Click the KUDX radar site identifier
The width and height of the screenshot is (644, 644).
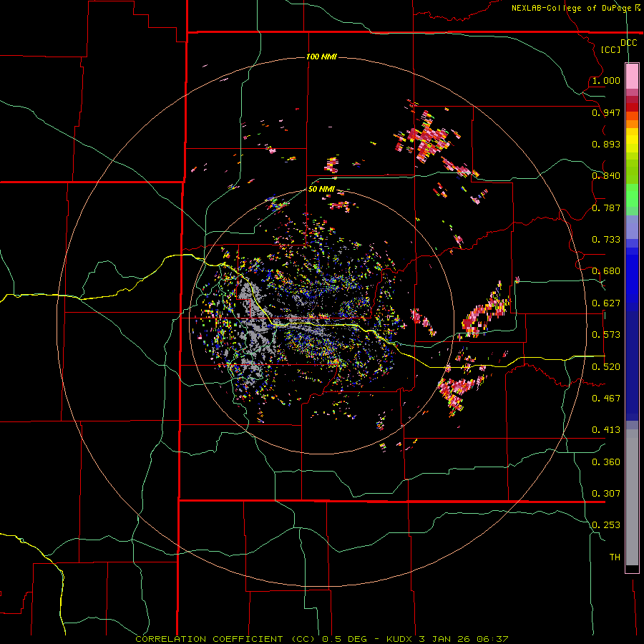pos(399,639)
